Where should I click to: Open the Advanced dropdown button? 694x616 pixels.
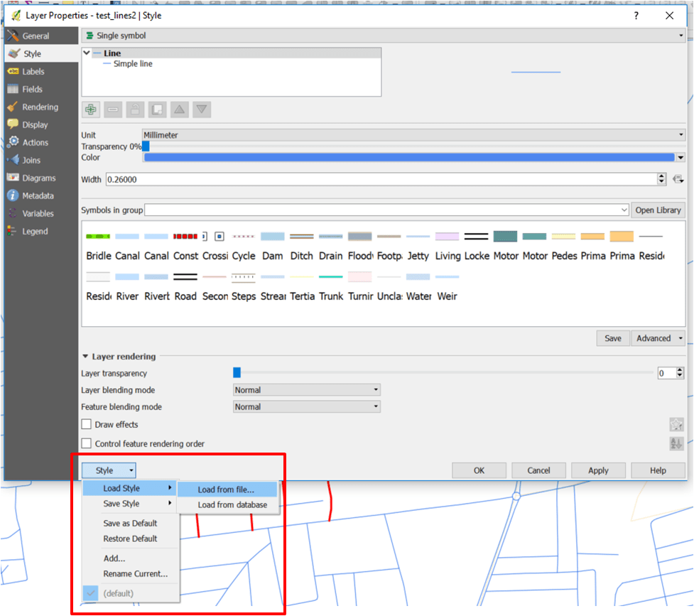(658, 338)
